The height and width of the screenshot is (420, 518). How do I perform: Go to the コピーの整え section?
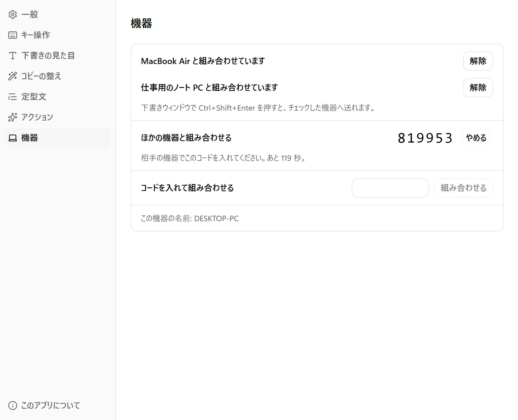coord(58,76)
